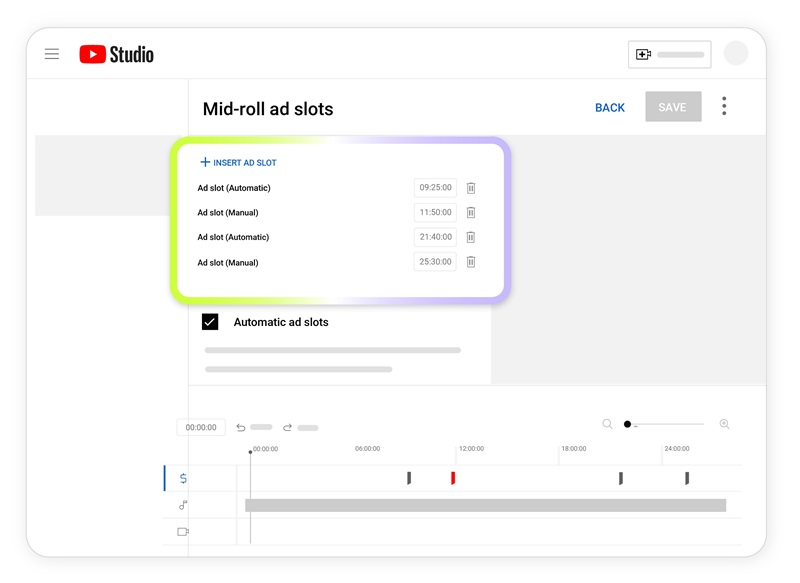Image resolution: width=800 pixels, height=583 pixels.
Task: Click the create button in the top bar
Action: click(x=668, y=54)
